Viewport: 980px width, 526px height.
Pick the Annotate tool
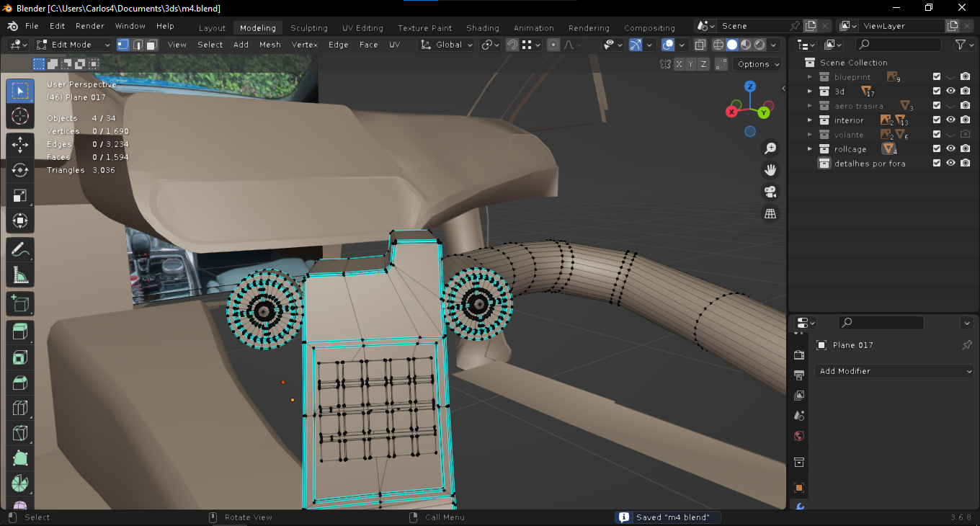(x=20, y=249)
